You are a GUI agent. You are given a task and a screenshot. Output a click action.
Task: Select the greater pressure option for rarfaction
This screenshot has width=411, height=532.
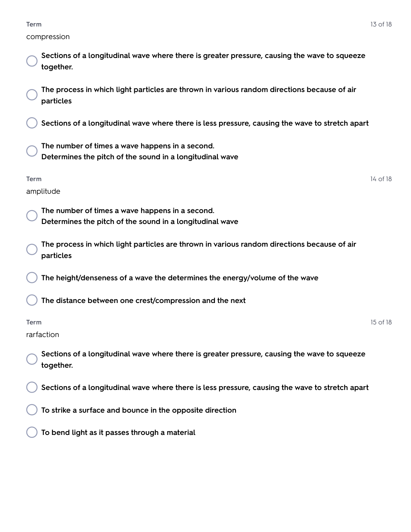point(32,359)
